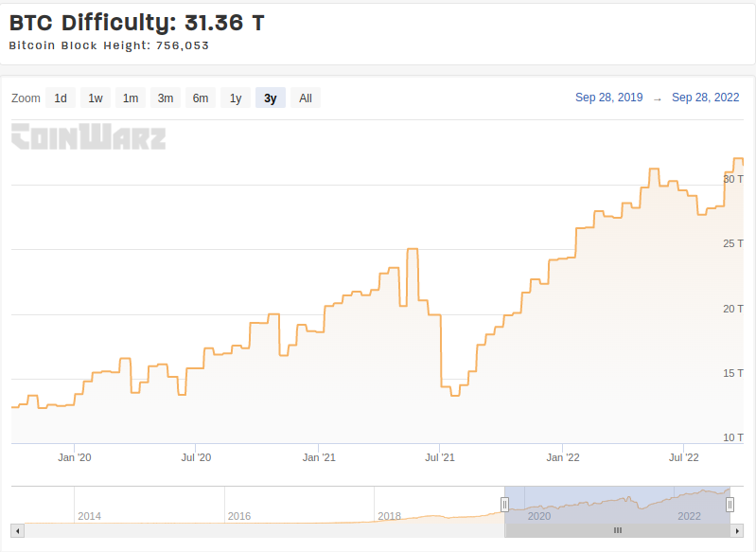Click the navigator scrollbar right arrow
Screen dimensions: 756x552
737,531
